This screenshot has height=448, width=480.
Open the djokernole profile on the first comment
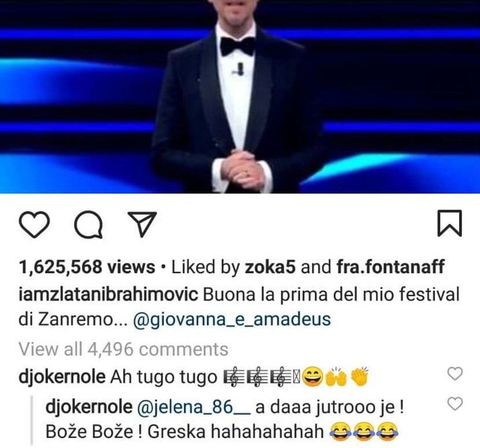(x=62, y=377)
